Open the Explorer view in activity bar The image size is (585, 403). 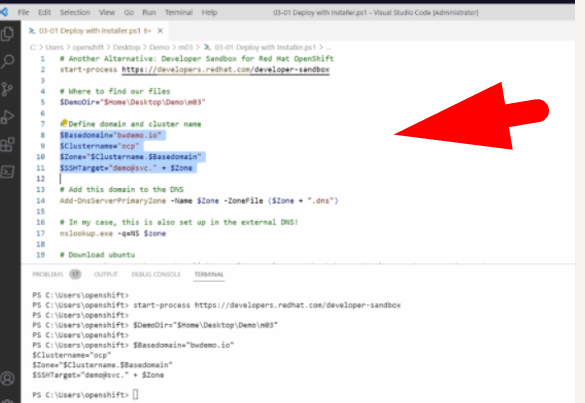click(x=7, y=33)
